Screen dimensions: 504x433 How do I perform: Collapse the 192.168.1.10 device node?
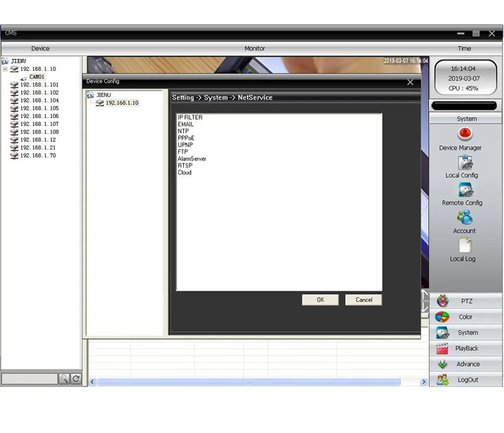click(x=5, y=69)
